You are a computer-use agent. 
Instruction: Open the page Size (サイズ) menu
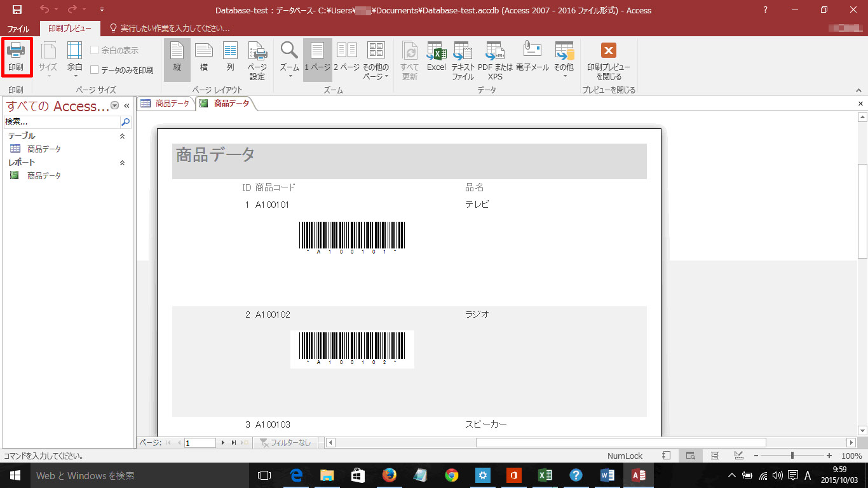[48, 61]
